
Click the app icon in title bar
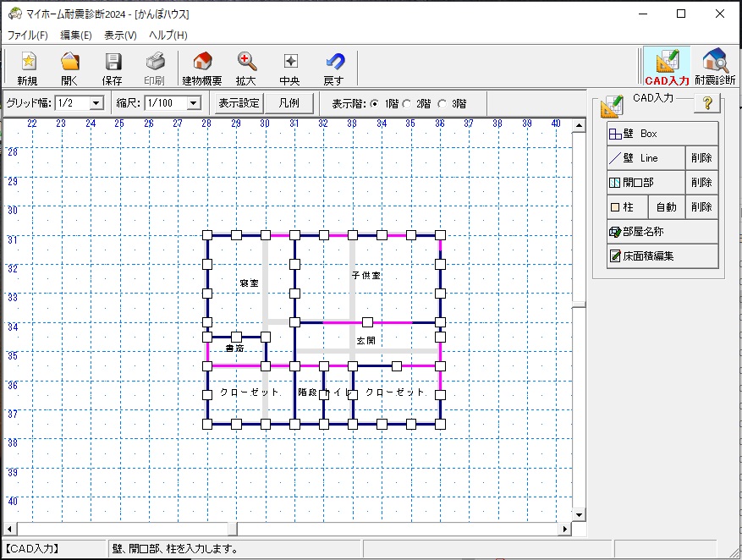pyautogui.click(x=14, y=14)
